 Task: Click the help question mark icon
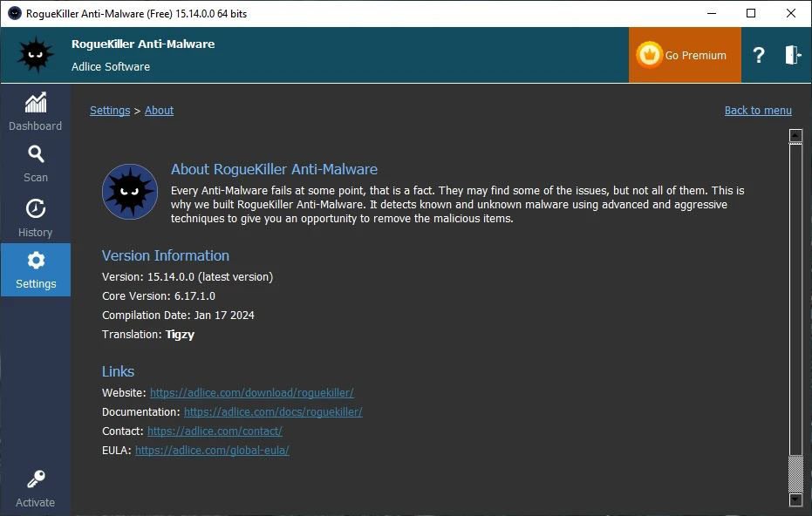(x=759, y=55)
